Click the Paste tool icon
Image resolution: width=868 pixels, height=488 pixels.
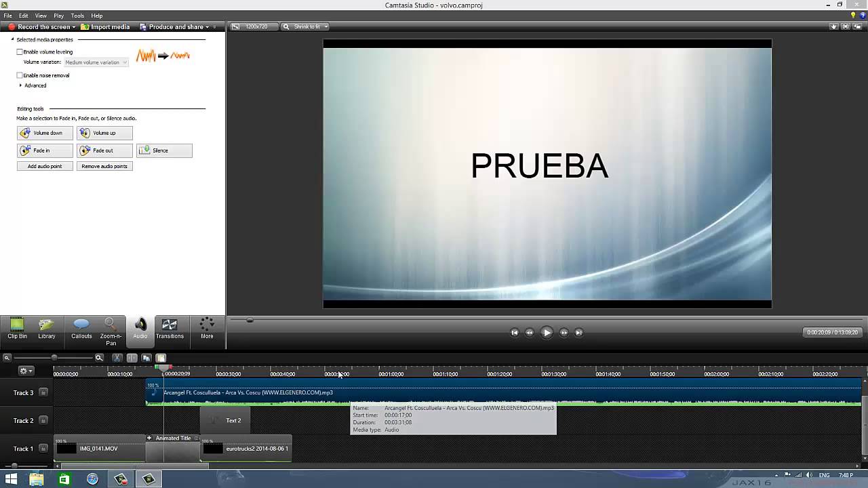pyautogui.click(x=161, y=358)
